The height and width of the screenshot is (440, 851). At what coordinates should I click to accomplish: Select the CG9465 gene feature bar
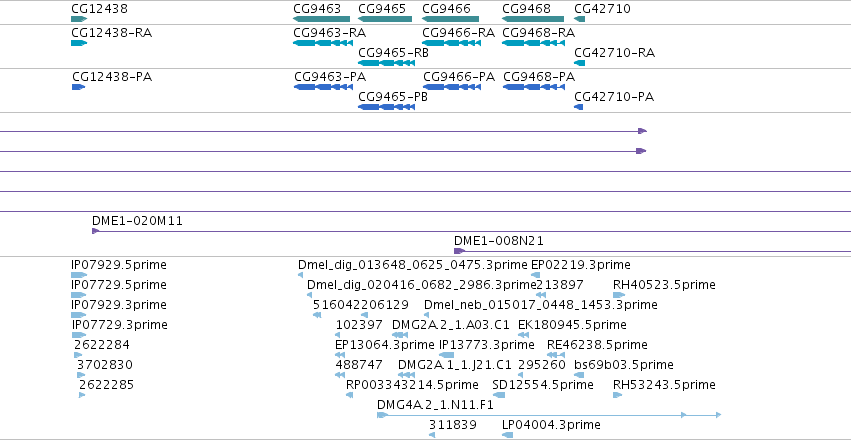point(385,19)
